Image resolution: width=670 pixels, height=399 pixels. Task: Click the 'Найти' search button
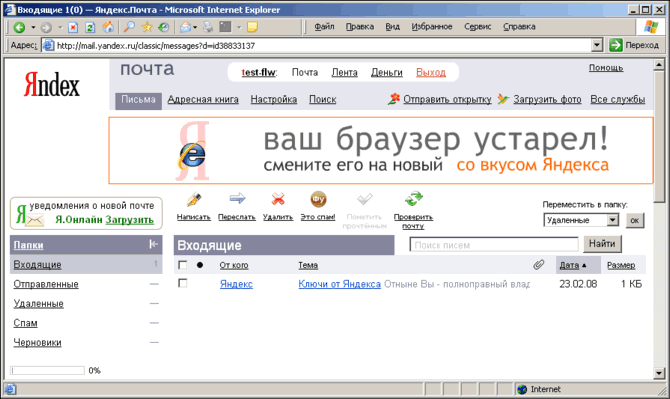(602, 244)
